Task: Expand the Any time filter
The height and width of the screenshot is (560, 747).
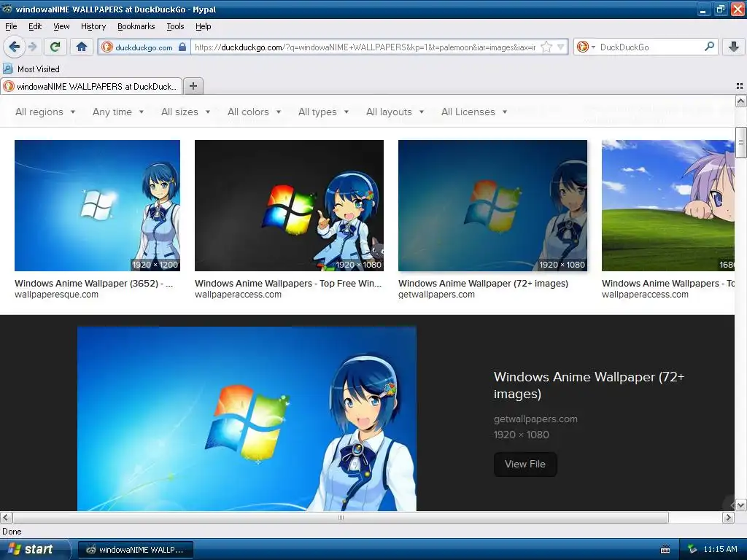Action: (118, 112)
